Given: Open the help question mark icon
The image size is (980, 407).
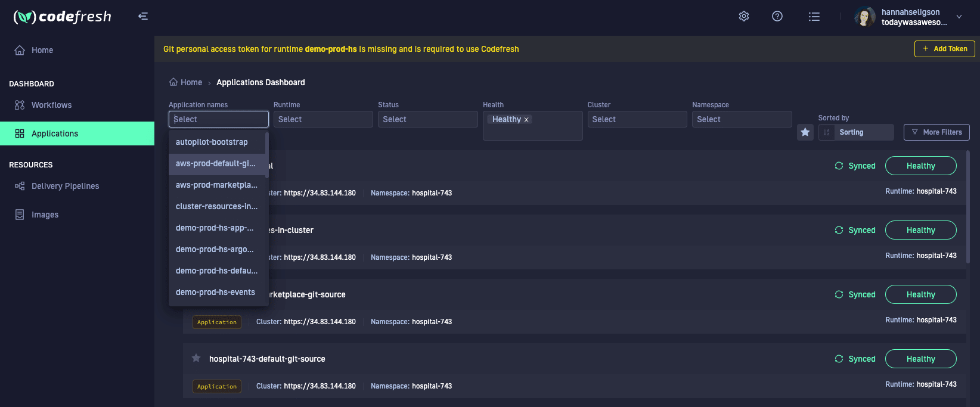Looking at the screenshot, I should (x=777, y=16).
